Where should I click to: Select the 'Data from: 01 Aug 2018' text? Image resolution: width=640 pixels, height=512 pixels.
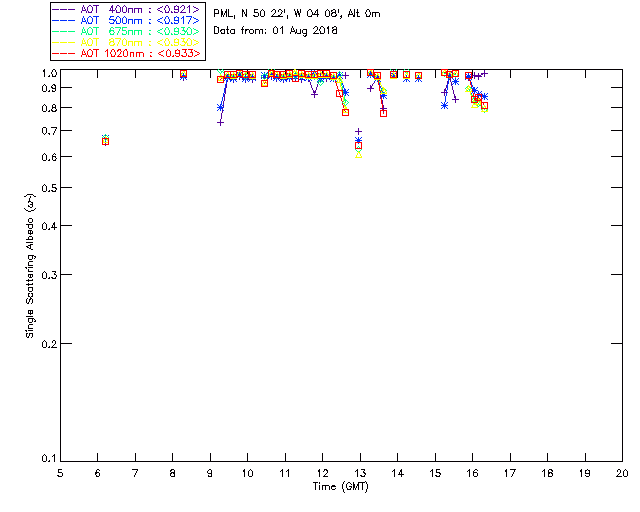click(276, 31)
